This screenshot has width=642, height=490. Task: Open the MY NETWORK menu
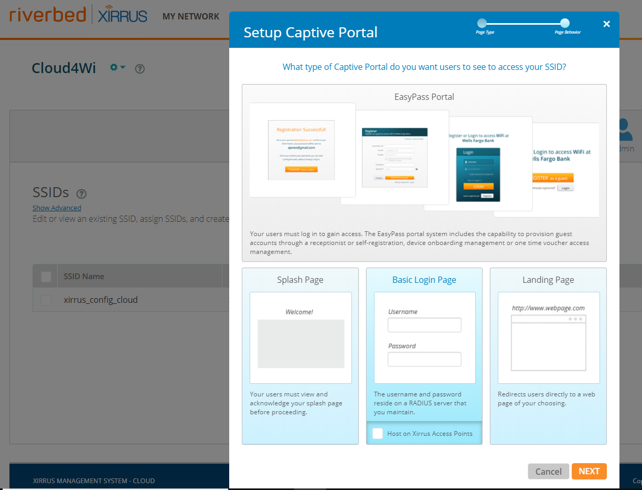[x=191, y=16]
